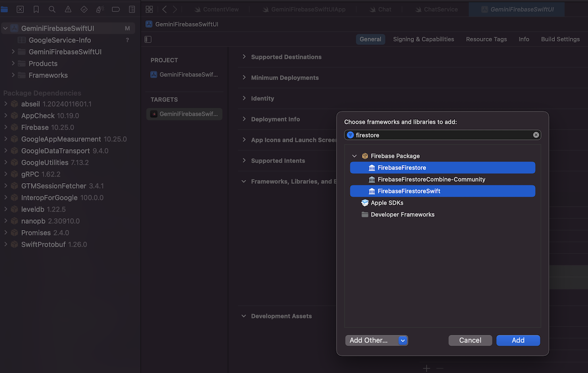Click the search filter icon in dialog

[350, 135]
